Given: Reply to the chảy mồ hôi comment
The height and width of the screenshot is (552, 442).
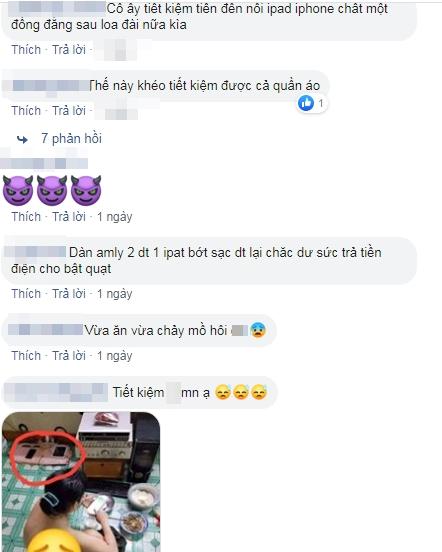Looking at the screenshot, I should click(69, 356).
